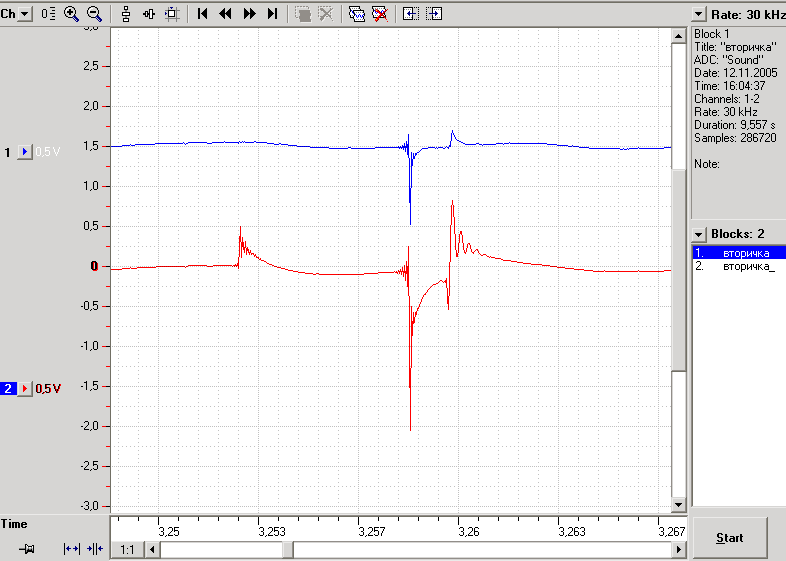786x561 pixels.
Task: Click the grayed-out copy selection icon
Action: (303, 14)
